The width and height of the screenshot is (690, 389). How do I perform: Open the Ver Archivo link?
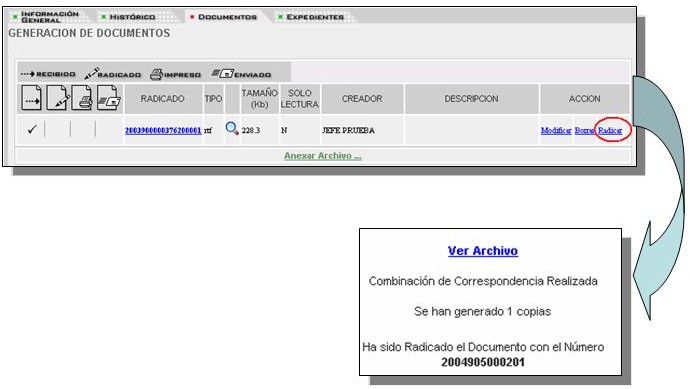(x=483, y=251)
